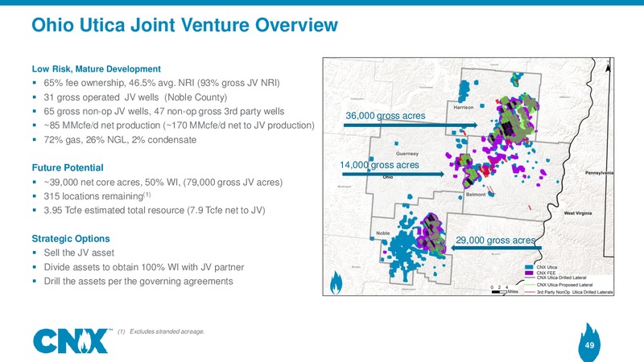644x362 pixels.
Task: Click the West Virginia state label on the map
Action: [x=578, y=213]
